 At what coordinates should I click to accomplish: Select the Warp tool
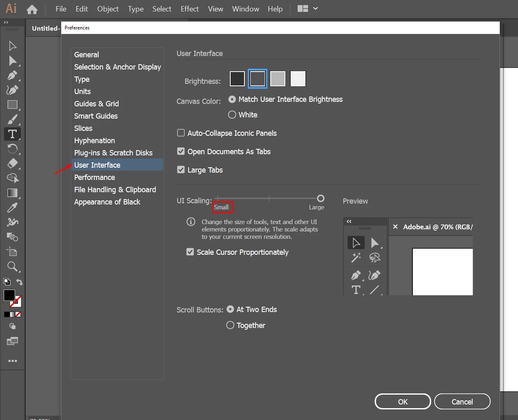pos(12,222)
